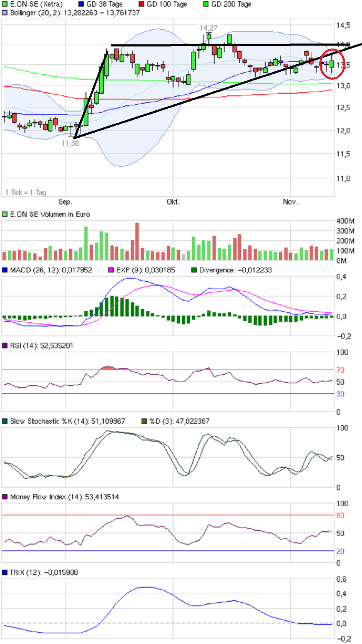
Task: Select the purple RSI (14) color swatch
Action: [x=5, y=345]
